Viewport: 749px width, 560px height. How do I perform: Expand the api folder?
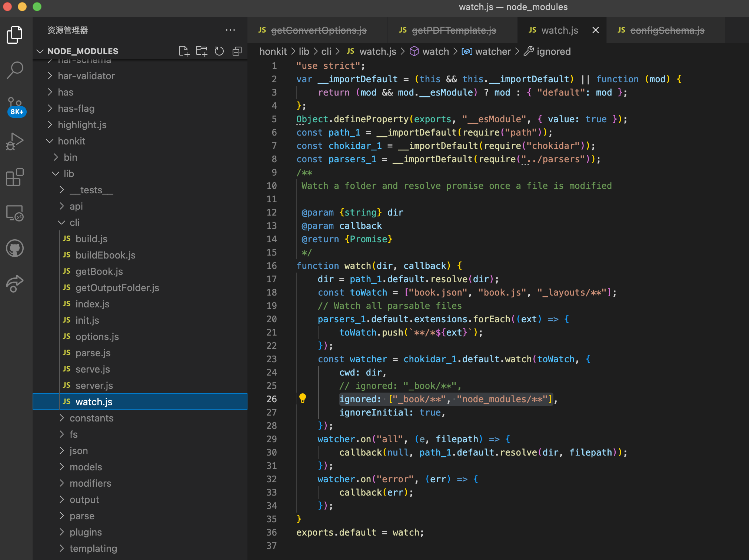[x=140, y=206]
